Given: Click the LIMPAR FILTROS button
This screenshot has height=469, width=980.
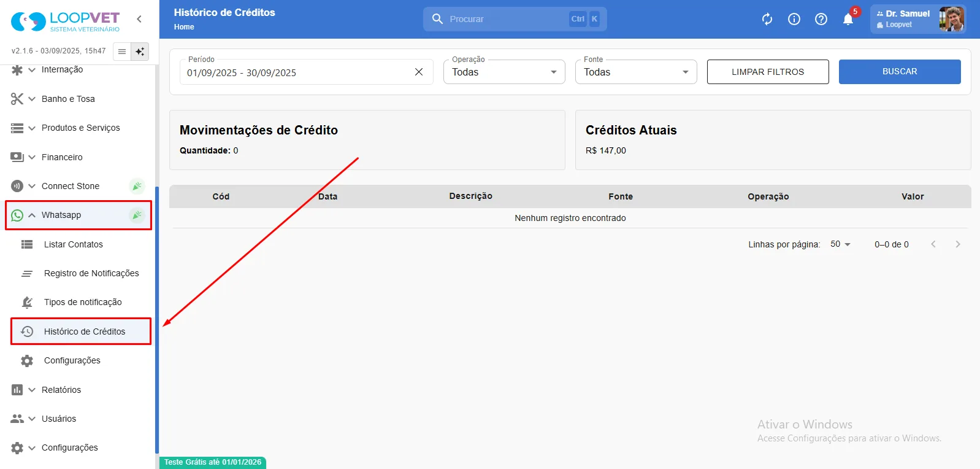Looking at the screenshot, I should coord(768,72).
